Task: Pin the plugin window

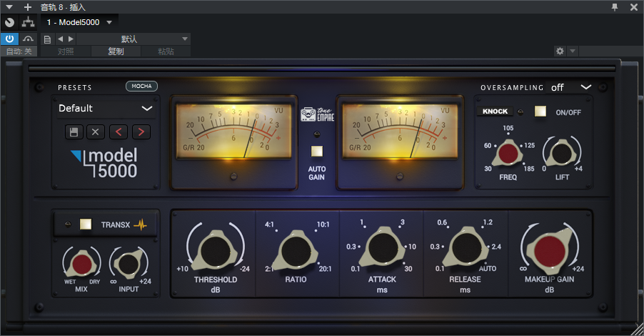Action: pos(615,7)
